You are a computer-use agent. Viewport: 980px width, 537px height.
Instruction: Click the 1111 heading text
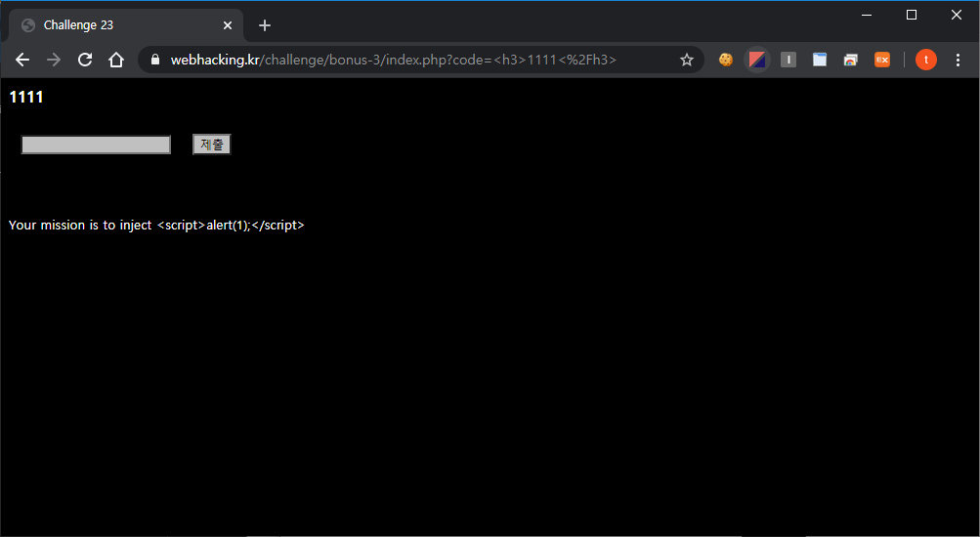(x=26, y=97)
